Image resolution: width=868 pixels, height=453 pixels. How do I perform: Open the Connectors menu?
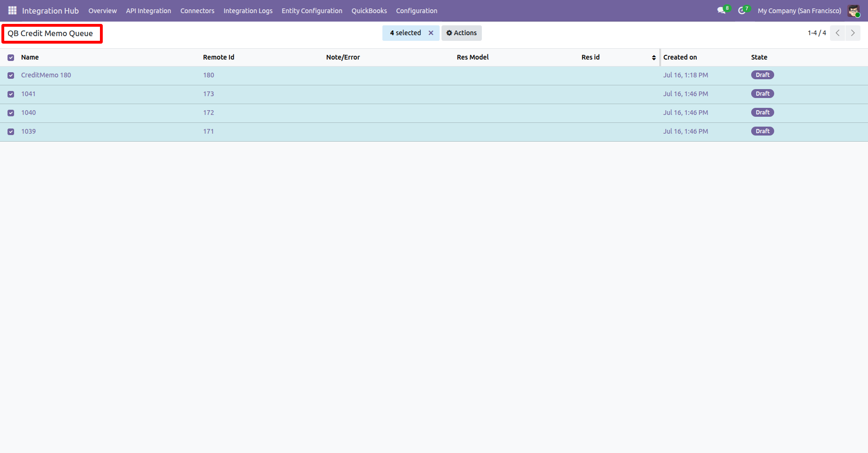[197, 10]
